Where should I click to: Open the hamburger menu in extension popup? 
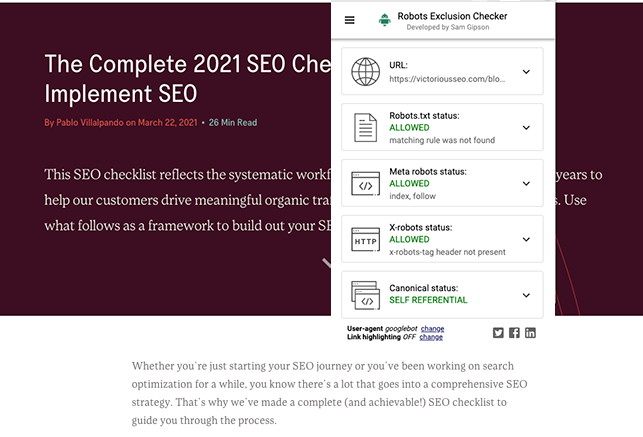(349, 20)
